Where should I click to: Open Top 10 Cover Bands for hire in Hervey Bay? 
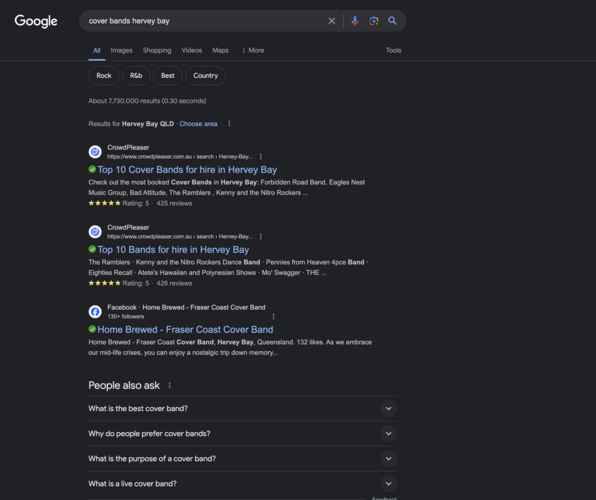point(187,170)
